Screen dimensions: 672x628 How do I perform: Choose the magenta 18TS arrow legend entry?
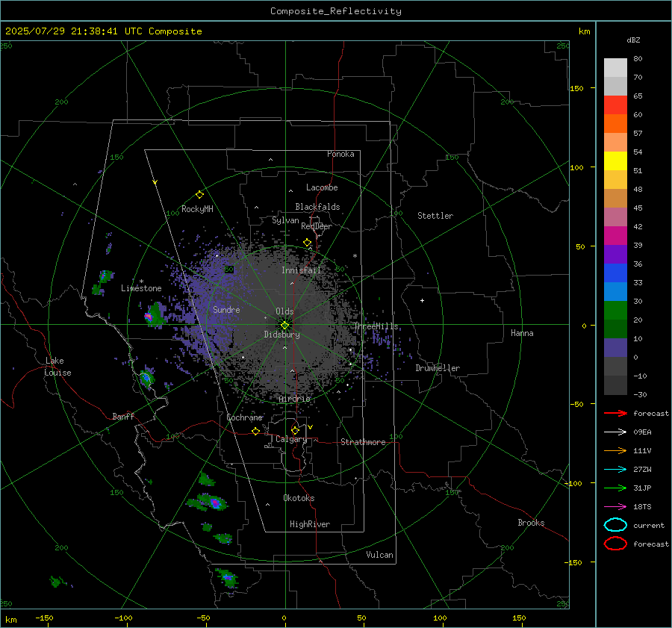click(x=615, y=507)
